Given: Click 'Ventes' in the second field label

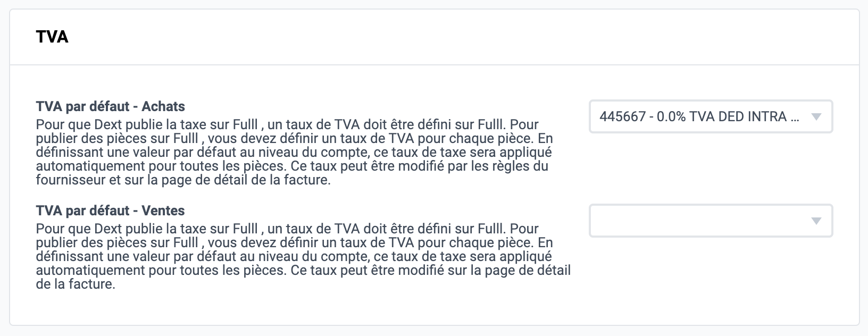Looking at the screenshot, I should [x=163, y=211].
